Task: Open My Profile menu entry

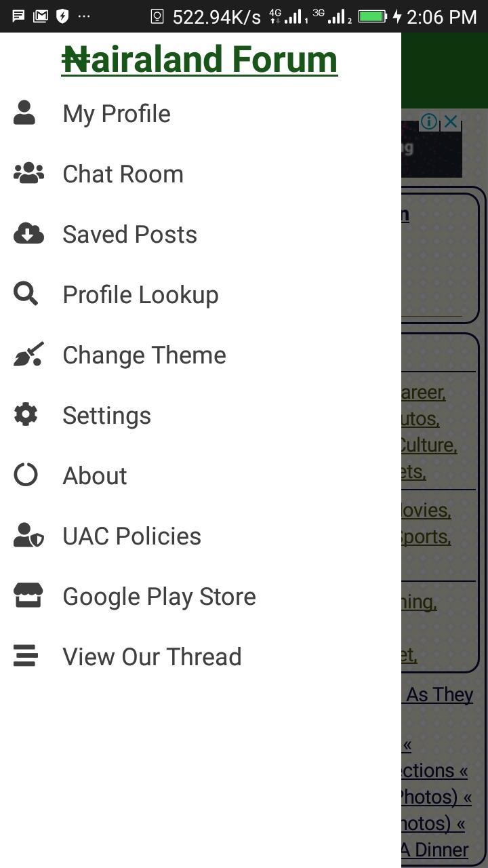Action: 201,113
